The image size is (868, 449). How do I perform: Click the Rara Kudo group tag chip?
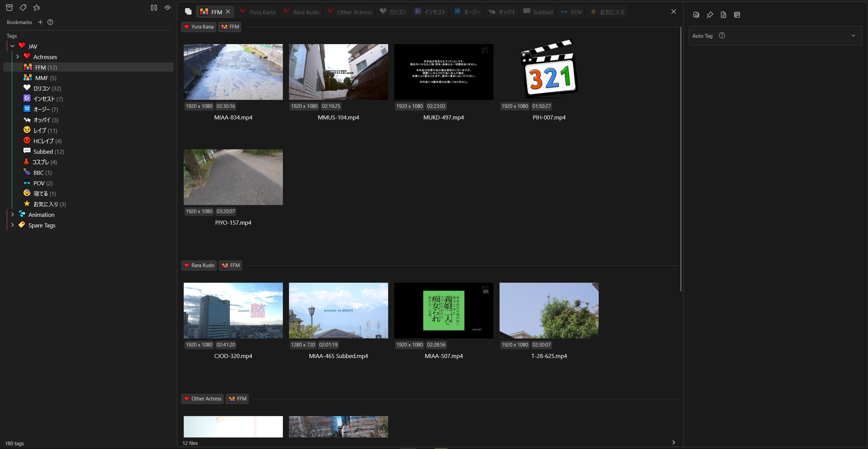(199, 265)
